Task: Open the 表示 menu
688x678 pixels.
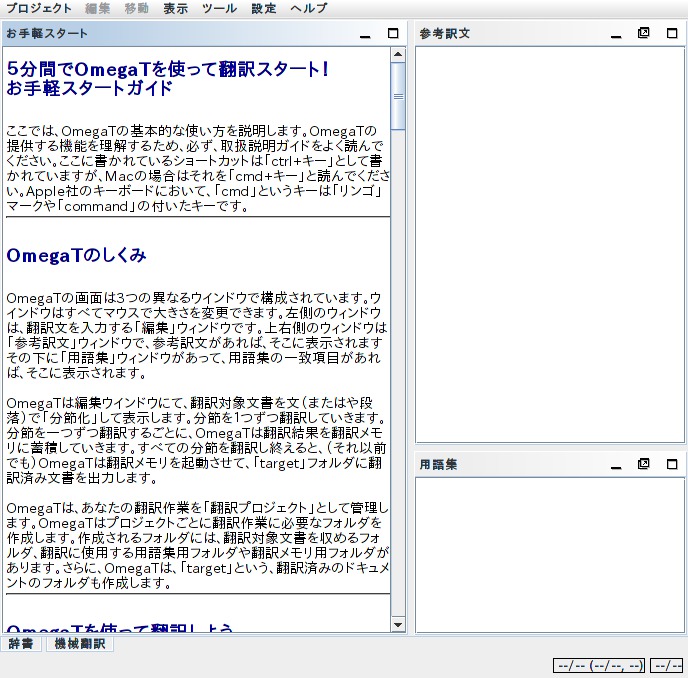Action: 176,8
